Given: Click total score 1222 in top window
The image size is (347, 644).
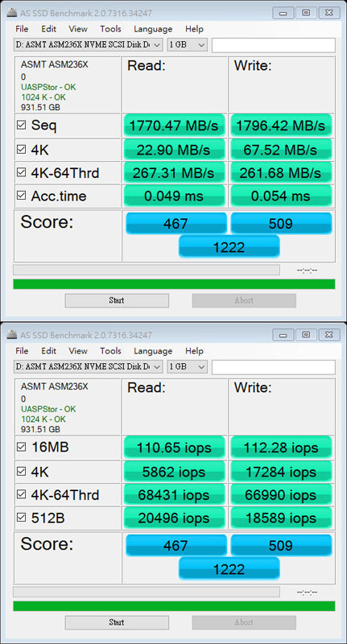Looking at the screenshot, I should (x=229, y=247).
